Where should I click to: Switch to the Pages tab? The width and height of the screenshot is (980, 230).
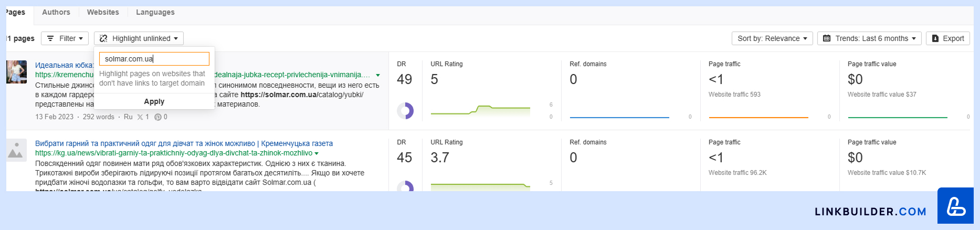point(16,12)
